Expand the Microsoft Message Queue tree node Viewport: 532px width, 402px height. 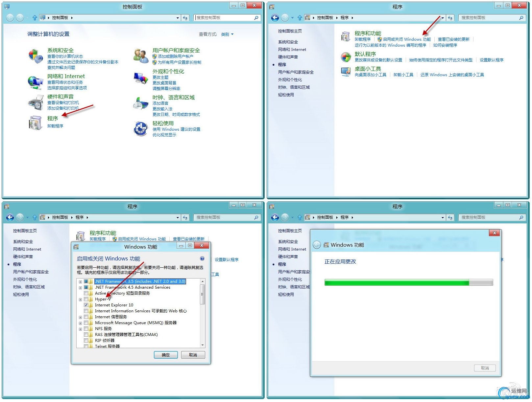pyautogui.click(x=80, y=323)
